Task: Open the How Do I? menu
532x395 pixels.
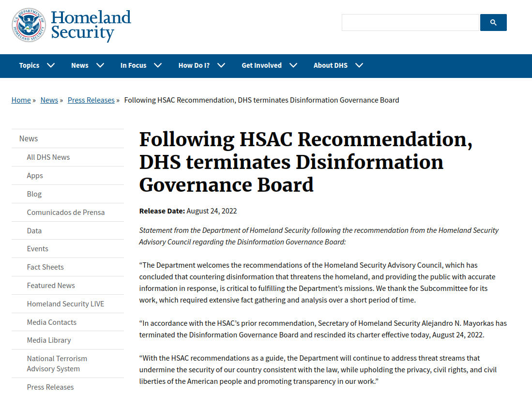Action: tap(194, 65)
